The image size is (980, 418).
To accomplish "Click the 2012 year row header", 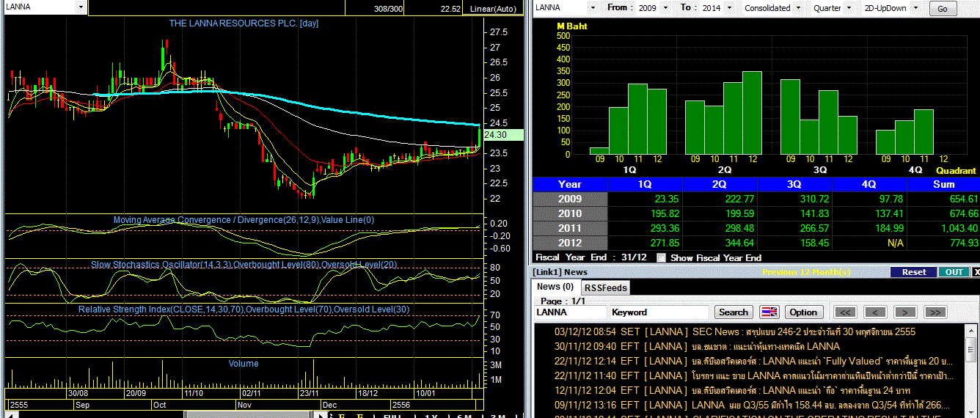I will 570,243.
